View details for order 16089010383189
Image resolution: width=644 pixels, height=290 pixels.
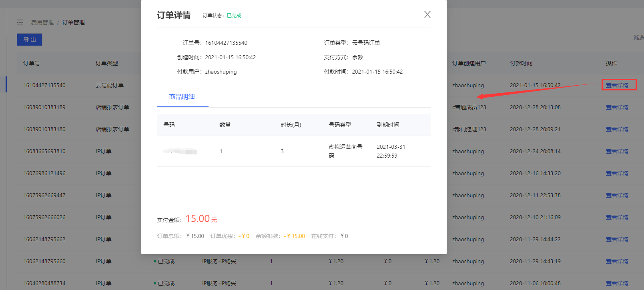coord(617,107)
